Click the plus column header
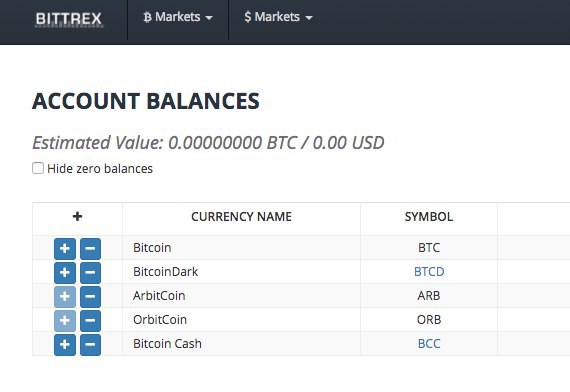This screenshot has width=570, height=392. coord(77,217)
